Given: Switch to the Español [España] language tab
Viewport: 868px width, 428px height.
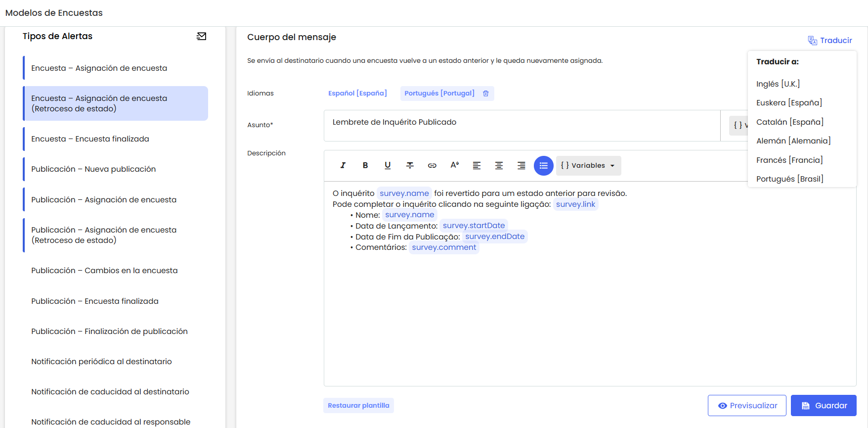Looking at the screenshot, I should (357, 94).
